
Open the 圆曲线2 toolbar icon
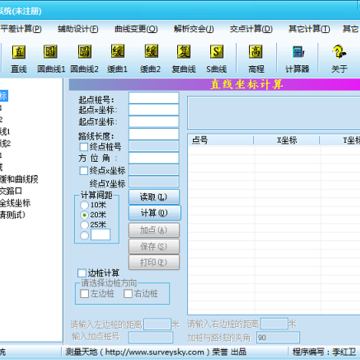tap(84, 58)
